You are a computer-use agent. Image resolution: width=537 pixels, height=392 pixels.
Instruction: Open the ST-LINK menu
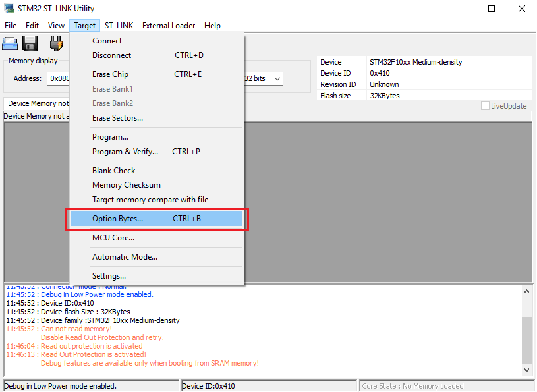[x=119, y=26]
